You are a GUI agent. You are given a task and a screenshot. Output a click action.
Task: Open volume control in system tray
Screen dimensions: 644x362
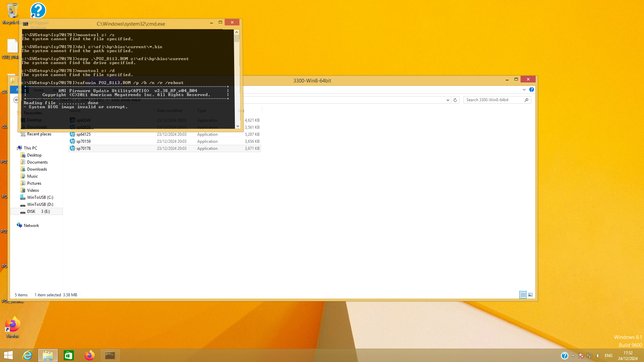(598, 356)
